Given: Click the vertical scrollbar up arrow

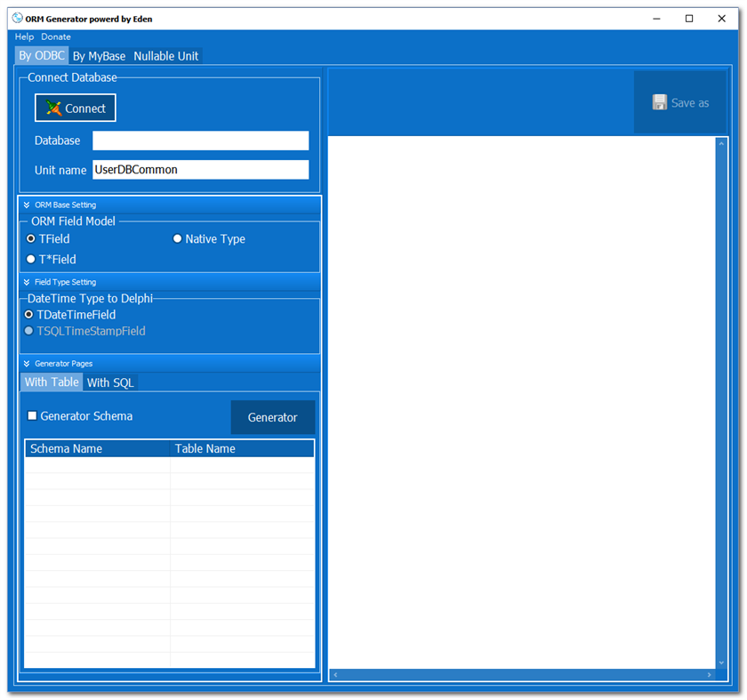Looking at the screenshot, I should [x=721, y=143].
